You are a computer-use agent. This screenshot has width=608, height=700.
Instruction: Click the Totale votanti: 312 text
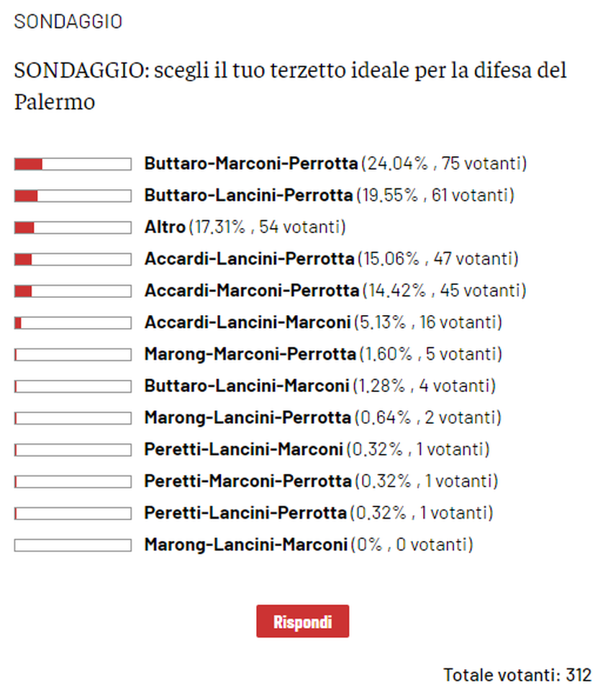pos(517,675)
